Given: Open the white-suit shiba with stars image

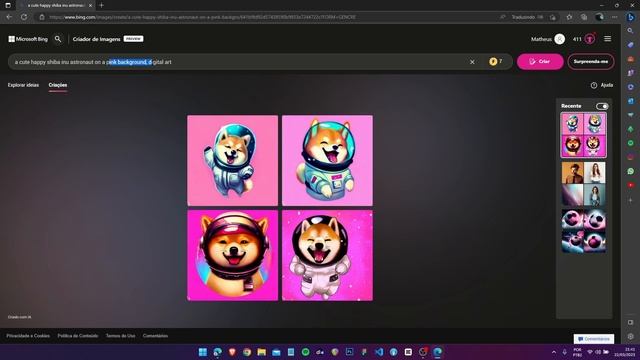Looking at the screenshot, I should coord(327,256).
